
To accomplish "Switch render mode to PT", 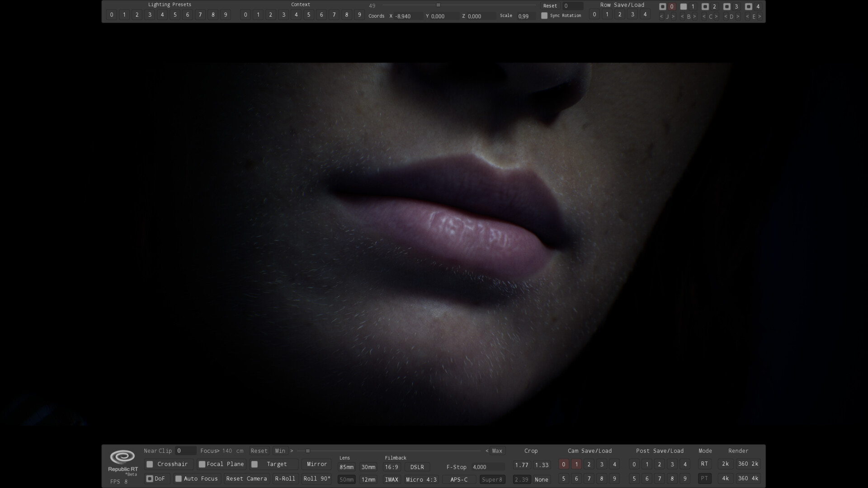I will 704,479.
